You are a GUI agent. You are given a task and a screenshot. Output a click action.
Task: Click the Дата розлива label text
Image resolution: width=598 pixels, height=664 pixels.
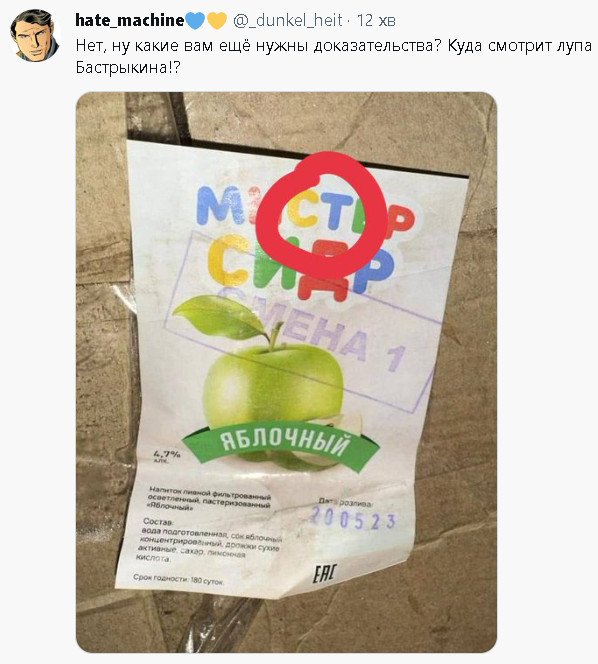pyautogui.click(x=345, y=502)
